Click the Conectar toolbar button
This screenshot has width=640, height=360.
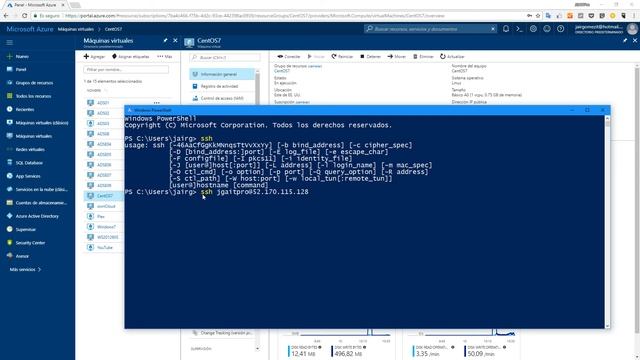(289, 56)
